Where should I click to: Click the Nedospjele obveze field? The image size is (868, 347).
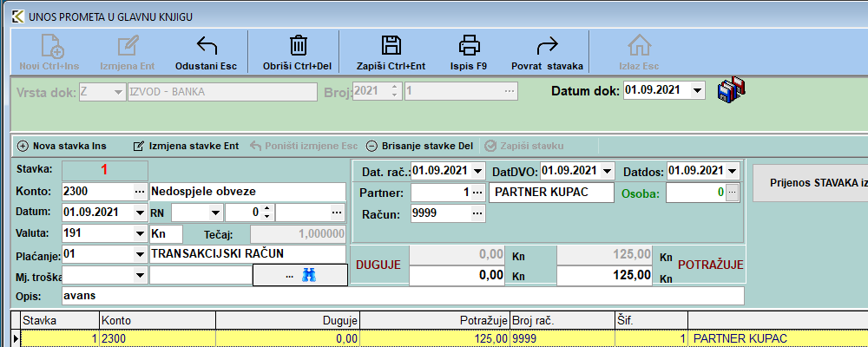tap(247, 192)
